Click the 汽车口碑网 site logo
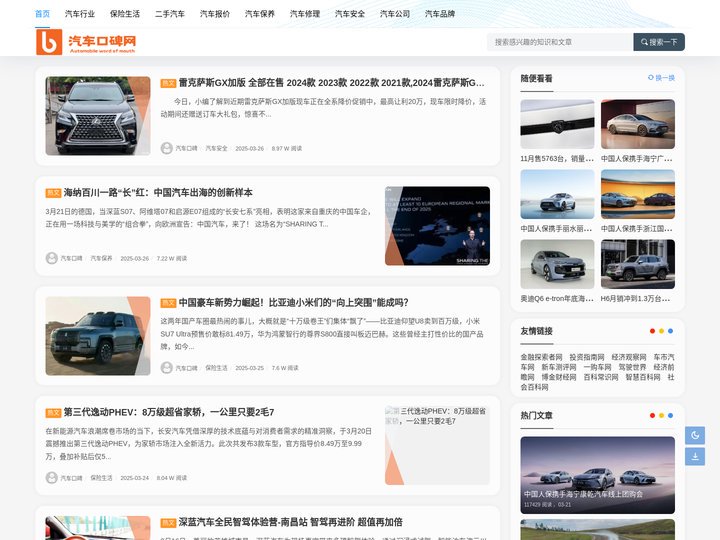Image resolution: width=720 pixels, height=540 pixels. [86, 42]
